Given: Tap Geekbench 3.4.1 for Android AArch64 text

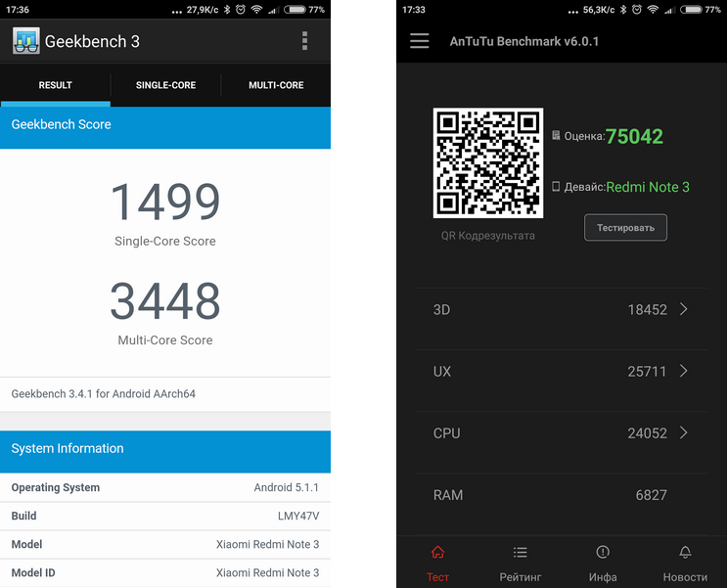Looking at the screenshot, I should point(103,393).
